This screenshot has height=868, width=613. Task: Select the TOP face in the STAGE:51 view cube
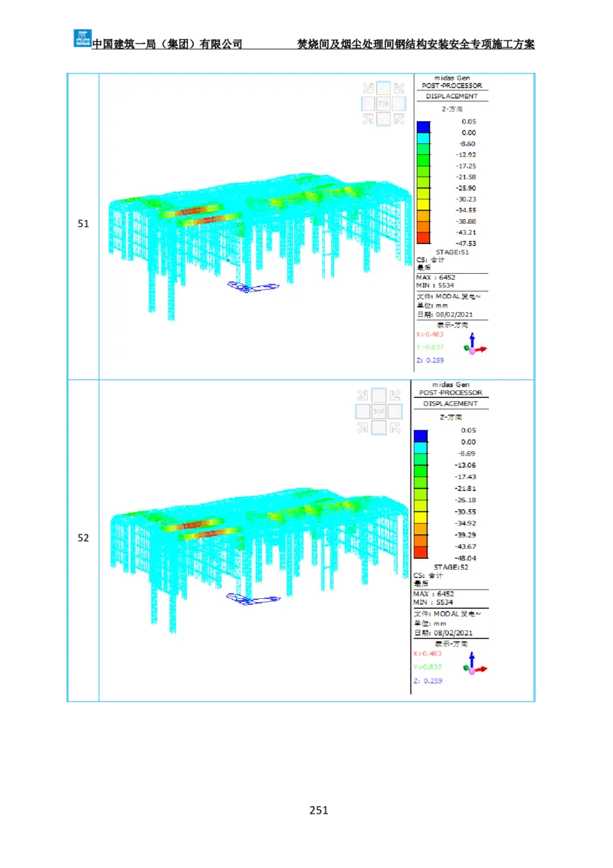pos(382,104)
